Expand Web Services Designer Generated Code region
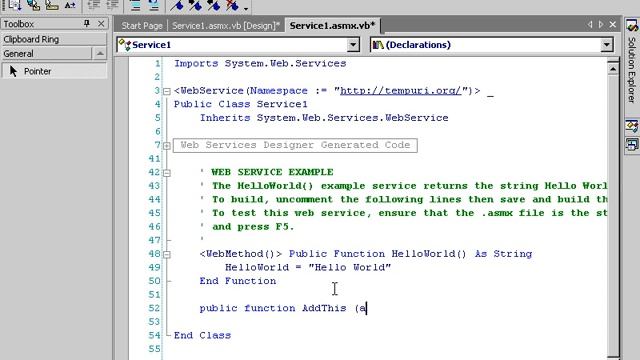This screenshot has width=640, height=360. point(167,146)
